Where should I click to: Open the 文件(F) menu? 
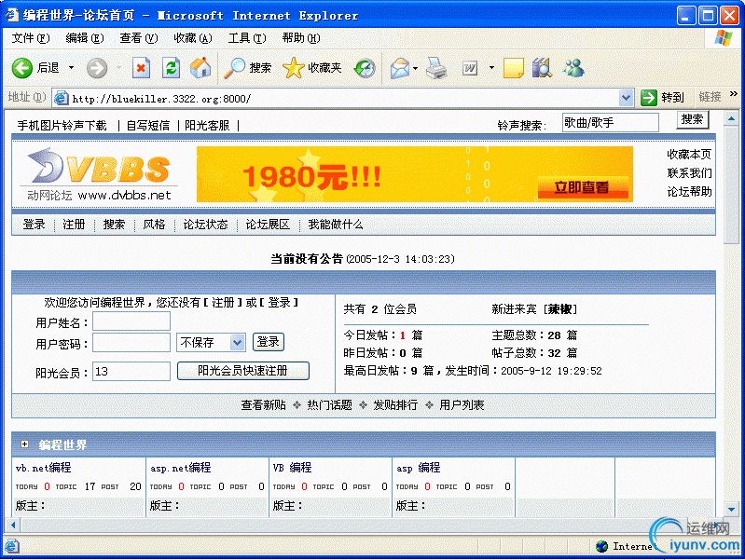pyautogui.click(x=31, y=38)
